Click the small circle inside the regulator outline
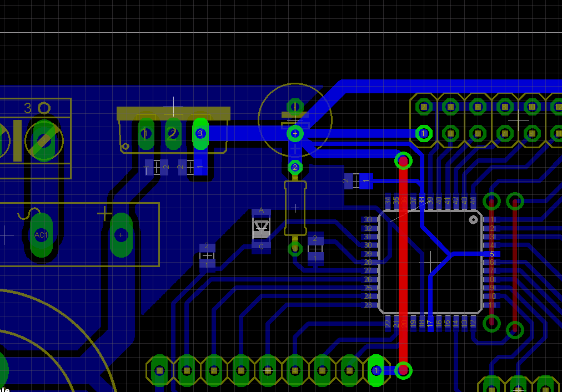 click(x=126, y=146)
